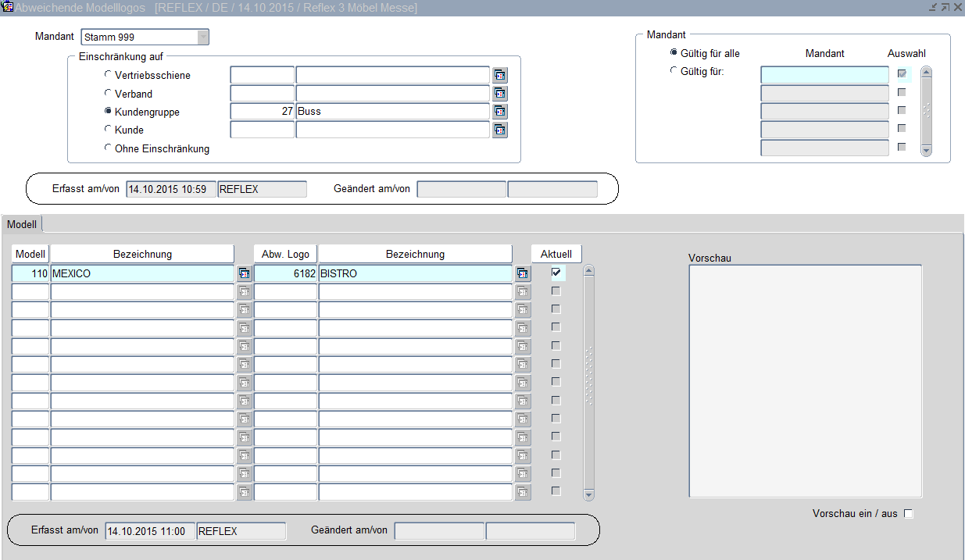
Task: Open lookup list beside Kunde field
Action: point(500,130)
